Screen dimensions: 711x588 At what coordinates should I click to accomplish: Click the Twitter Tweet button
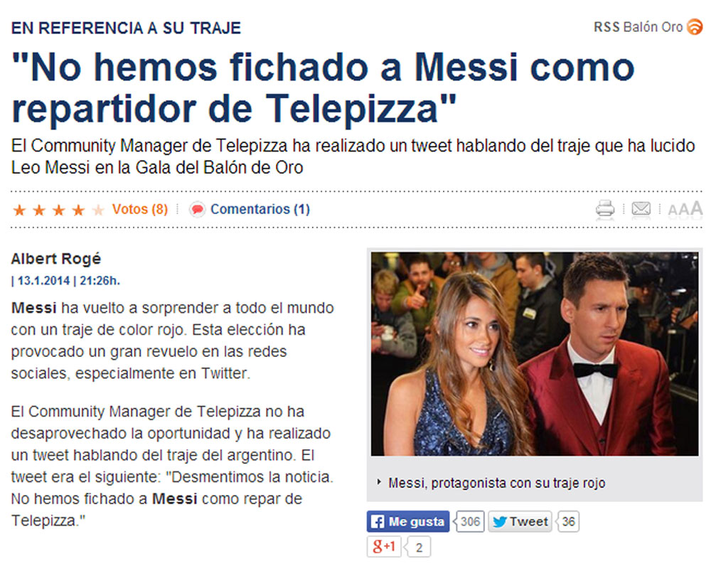point(520,522)
